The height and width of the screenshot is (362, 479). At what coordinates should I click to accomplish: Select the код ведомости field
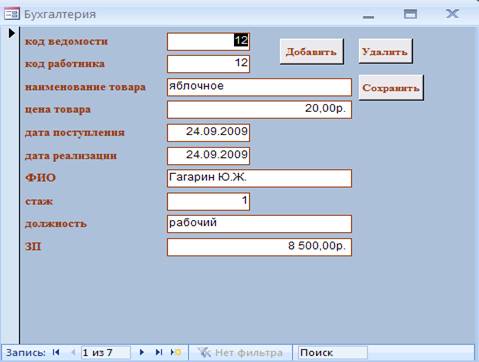[x=208, y=41]
